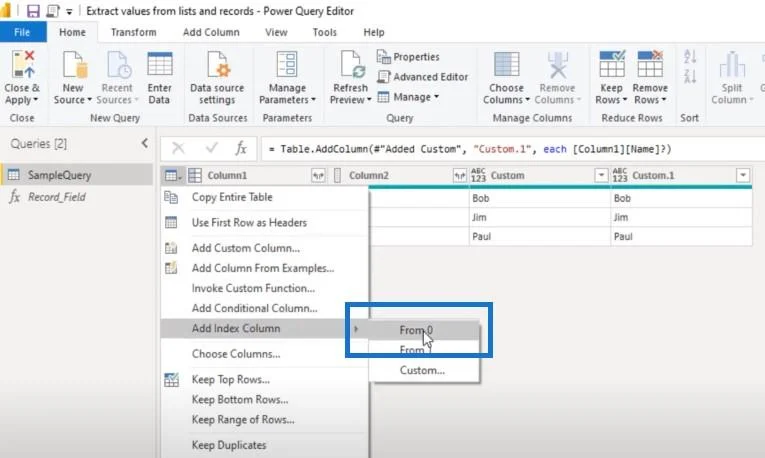Open the Refresh Preview dropdown arrow
This screenshot has height=458, width=765.
[369, 100]
